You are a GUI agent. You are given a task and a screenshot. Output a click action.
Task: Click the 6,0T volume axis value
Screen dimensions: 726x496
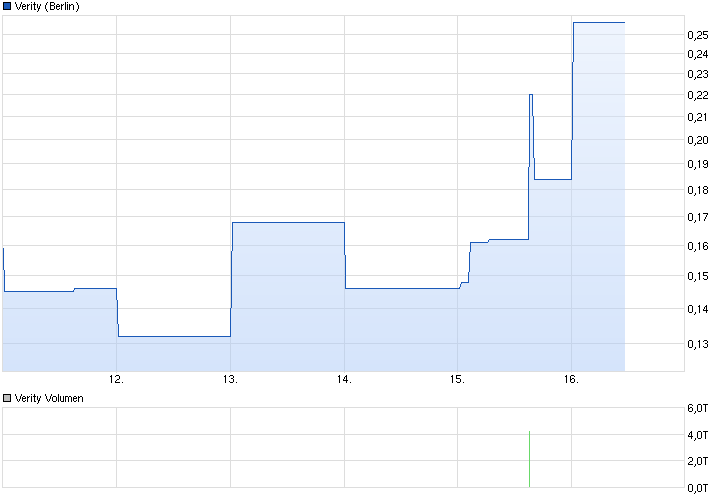point(698,408)
